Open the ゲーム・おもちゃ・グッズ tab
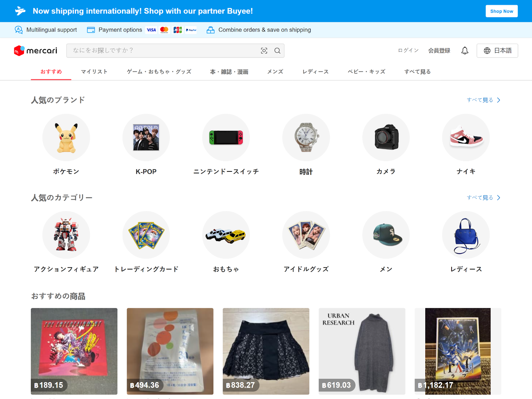This screenshot has width=532, height=399. 159,72
